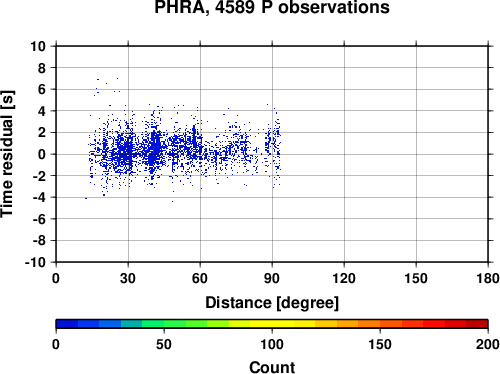Select the dark blue colorbar segment near 0
The image size is (500, 374).
pyautogui.click(x=67, y=324)
